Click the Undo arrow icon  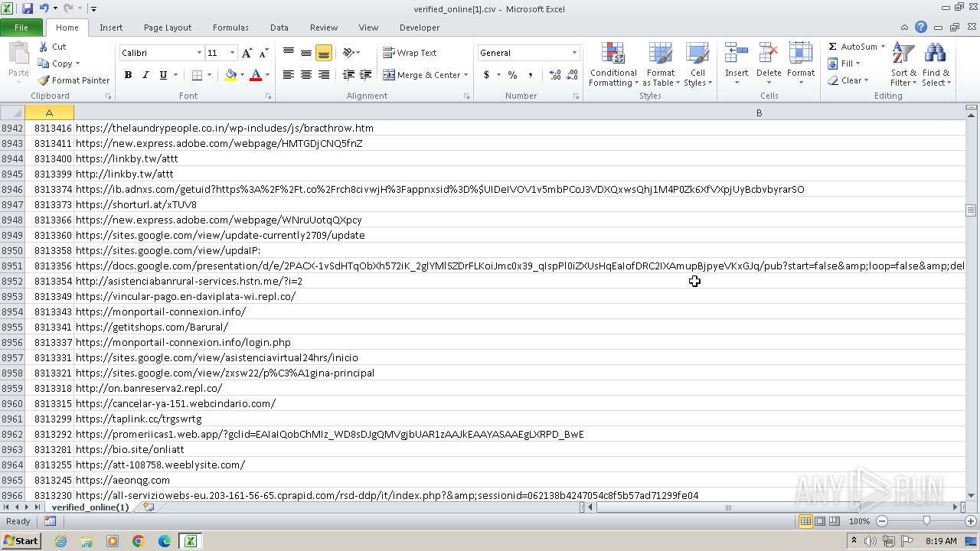point(44,8)
